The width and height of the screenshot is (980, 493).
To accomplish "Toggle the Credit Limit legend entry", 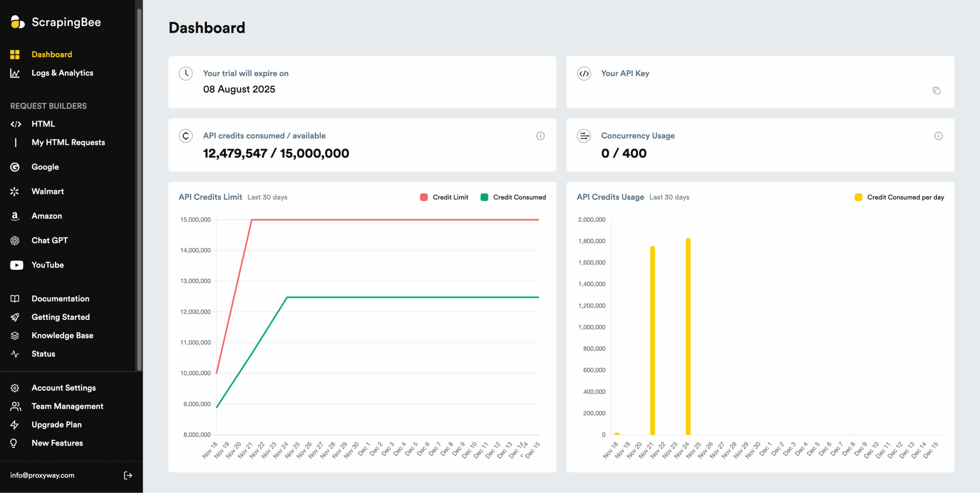I will coord(444,197).
